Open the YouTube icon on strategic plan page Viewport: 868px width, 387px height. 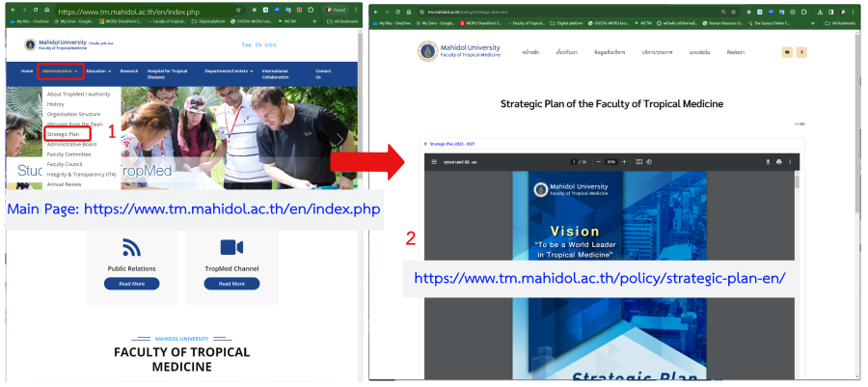pyautogui.click(x=787, y=52)
